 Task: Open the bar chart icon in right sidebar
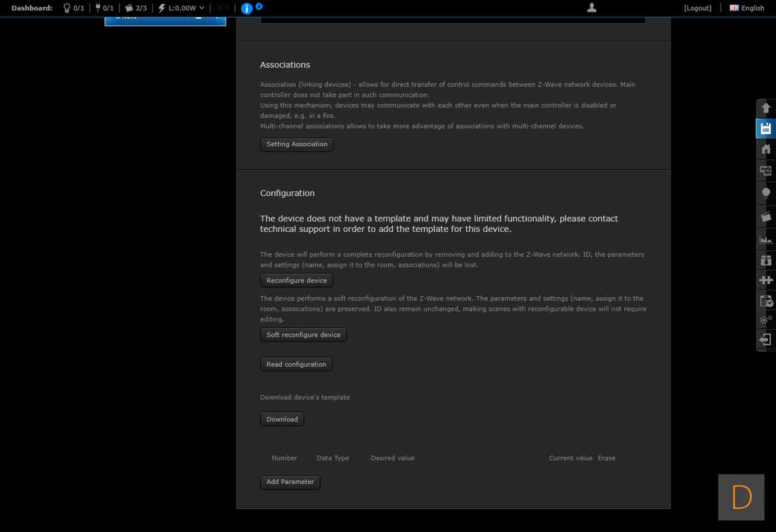pyautogui.click(x=766, y=239)
